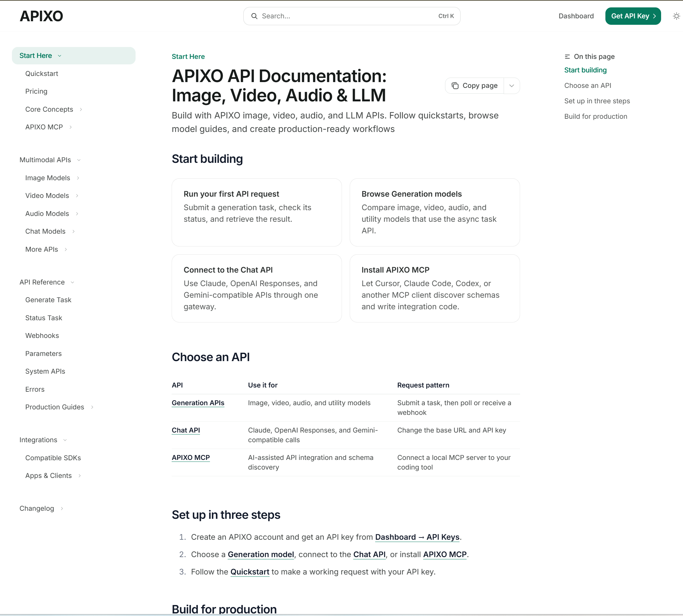The height and width of the screenshot is (616, 683).
Task: Expand the Core Concepts chevron
Action: pos(81,109)
